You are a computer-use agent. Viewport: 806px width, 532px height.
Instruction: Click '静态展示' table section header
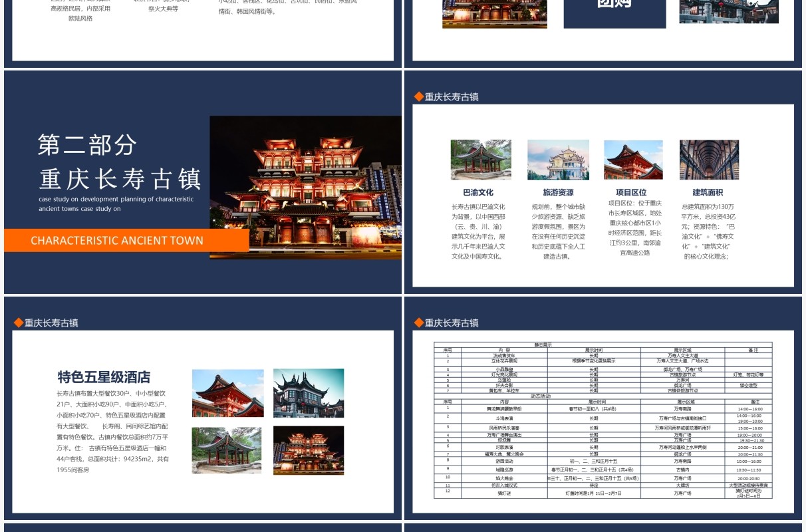click(603, 344)
